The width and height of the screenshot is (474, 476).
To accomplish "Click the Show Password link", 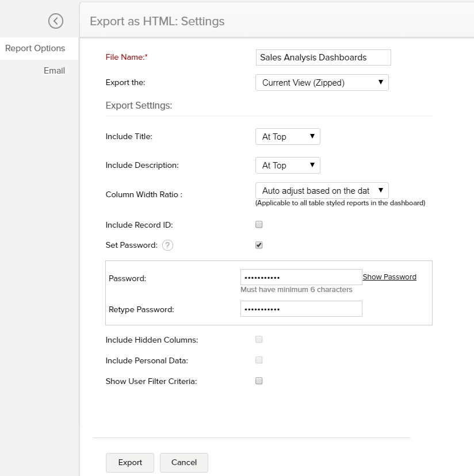I will (389, 277).
